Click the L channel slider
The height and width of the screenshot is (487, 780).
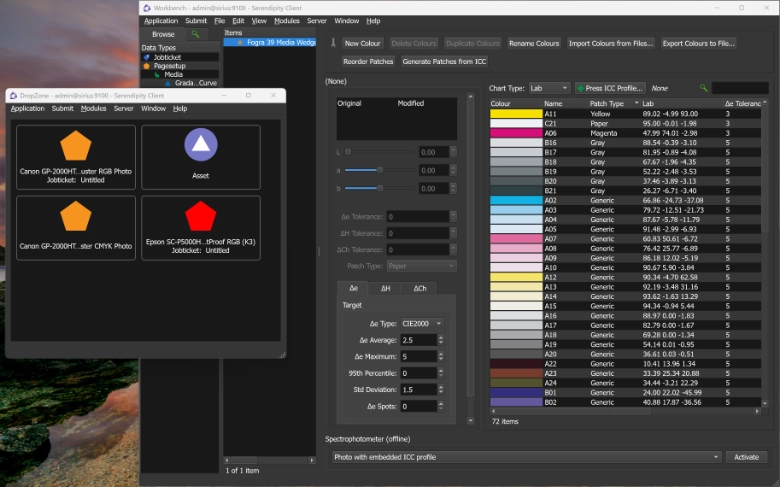click(379, 152)
